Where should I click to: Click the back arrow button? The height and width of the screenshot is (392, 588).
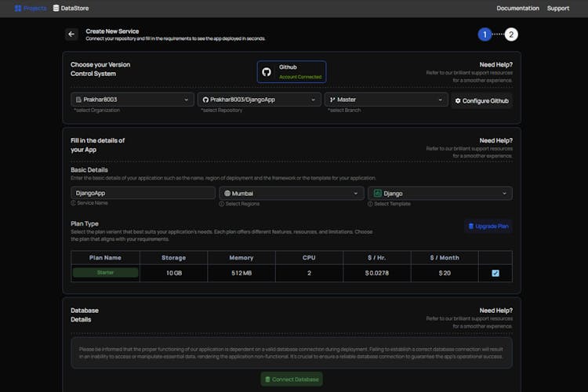click(x=71, y=34)
